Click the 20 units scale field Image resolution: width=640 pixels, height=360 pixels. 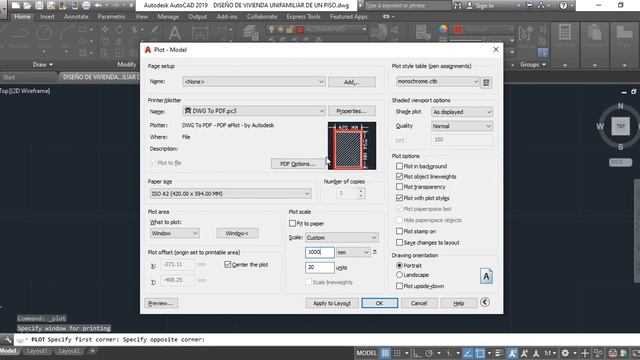coord(320,267)
